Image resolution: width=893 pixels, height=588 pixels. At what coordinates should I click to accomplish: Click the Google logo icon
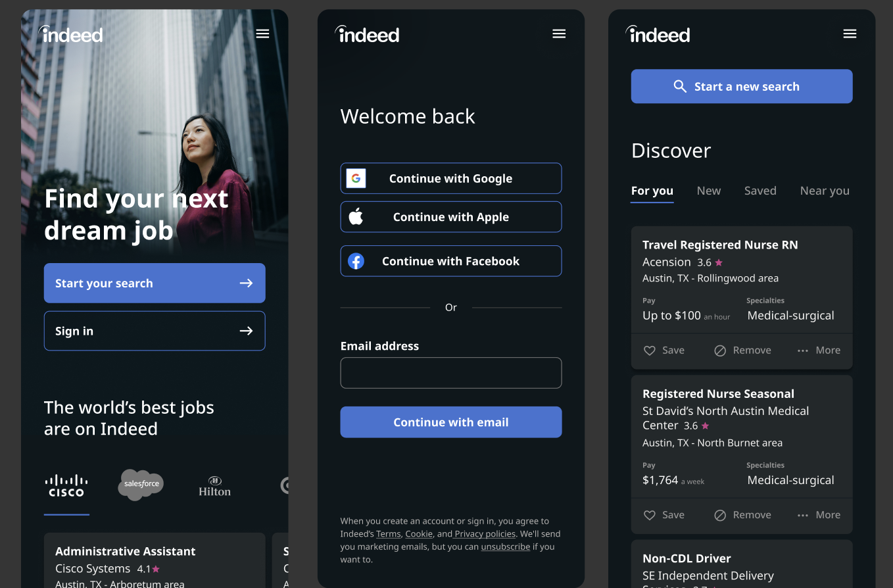pos(356,178)
